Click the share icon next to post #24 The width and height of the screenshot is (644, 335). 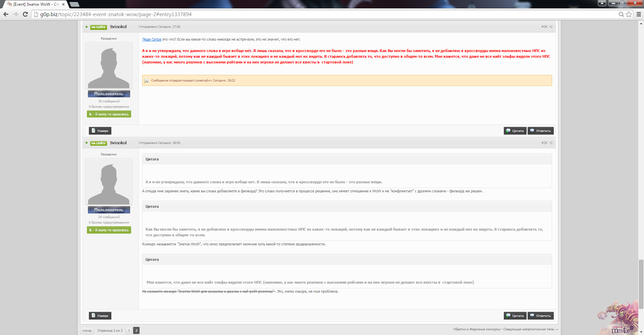551,27
